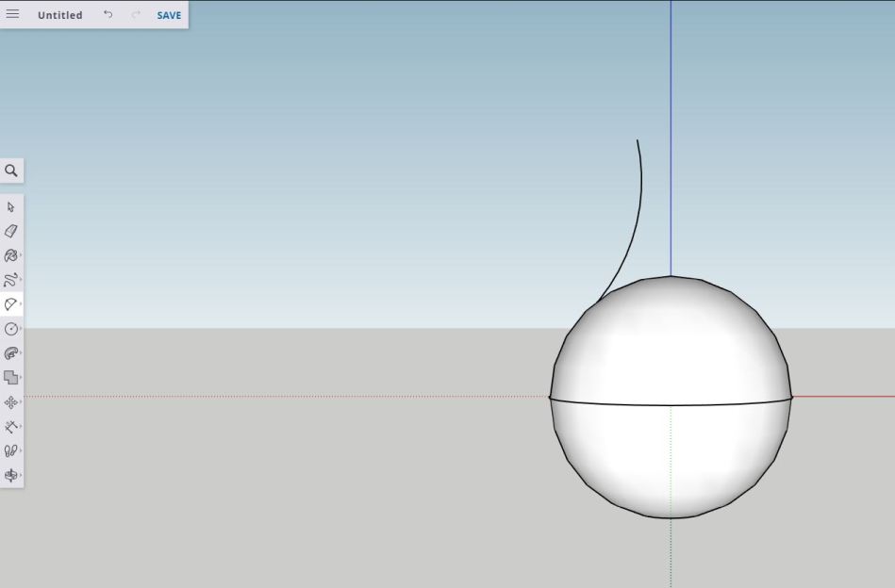Expand the solid shell tools group
This screenshot has height=588, width=895.
coord(11,378)
